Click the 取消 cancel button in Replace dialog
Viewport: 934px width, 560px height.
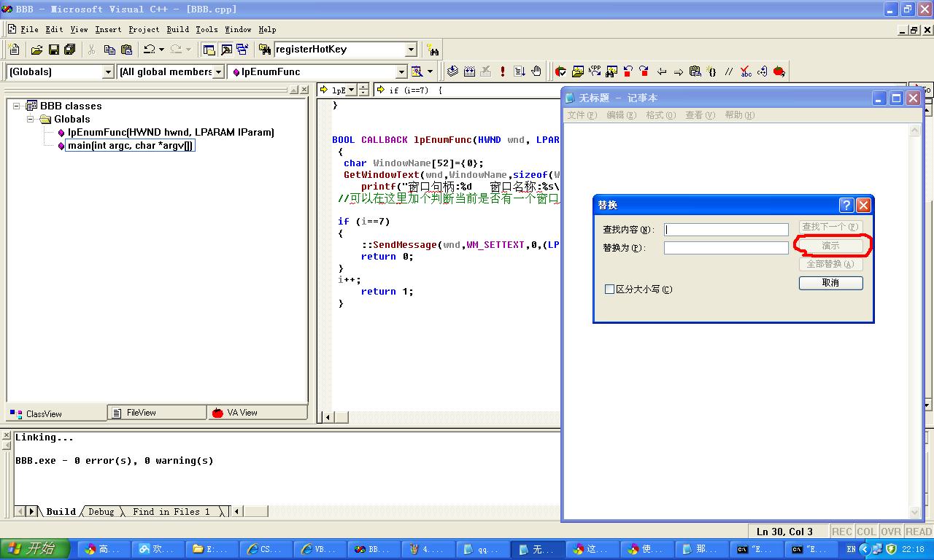[x=831, y=283]
